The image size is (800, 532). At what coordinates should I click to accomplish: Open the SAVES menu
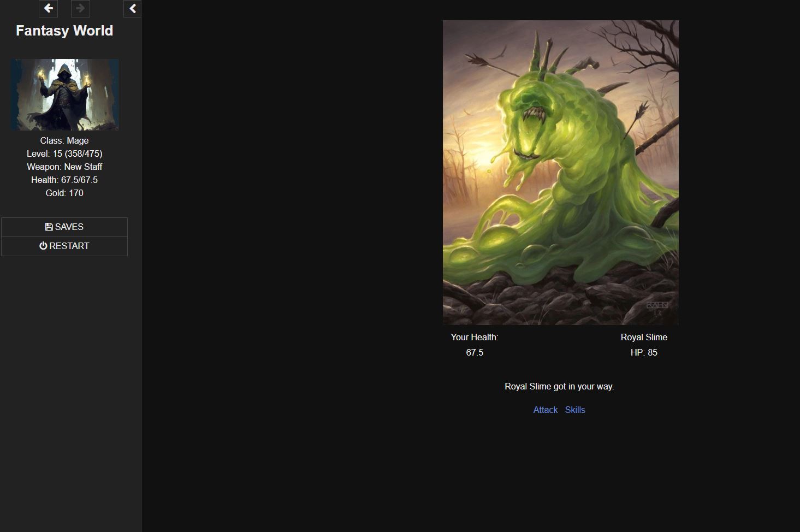[x=64, y=227]
